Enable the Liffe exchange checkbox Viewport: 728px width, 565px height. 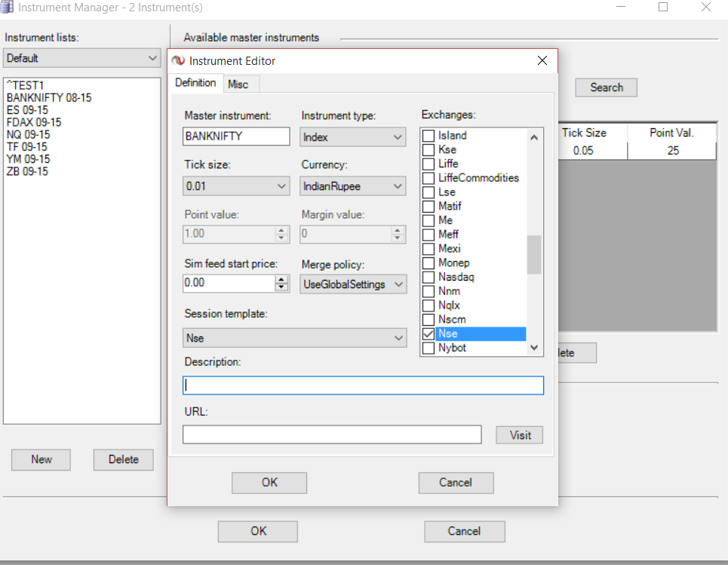point(429,164)
